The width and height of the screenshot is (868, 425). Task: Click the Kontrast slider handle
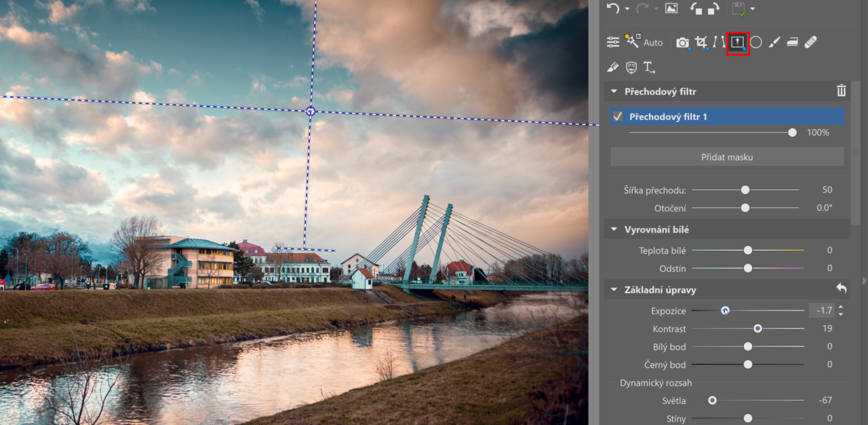point(757,329)
